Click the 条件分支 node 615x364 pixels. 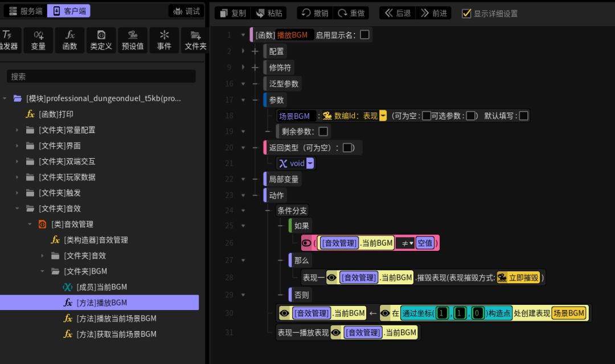click(x=292, y=210)
